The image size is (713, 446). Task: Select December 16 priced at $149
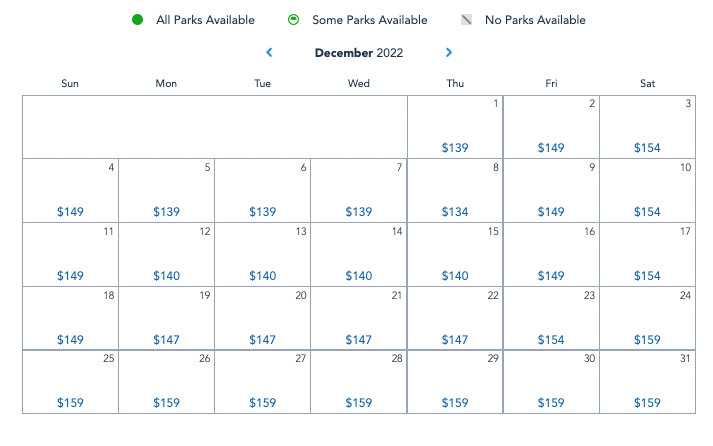551,254
